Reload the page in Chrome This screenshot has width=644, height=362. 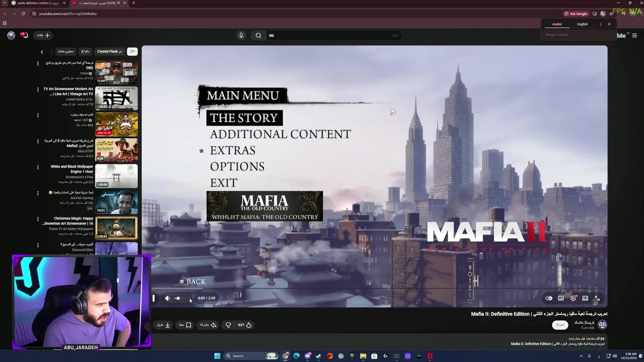click(23, 14)
